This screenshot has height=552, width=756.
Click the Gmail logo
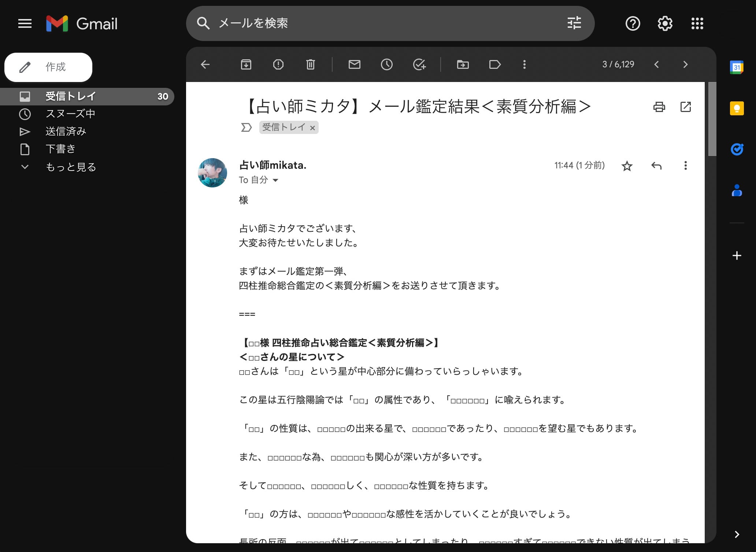coord(82,23)
